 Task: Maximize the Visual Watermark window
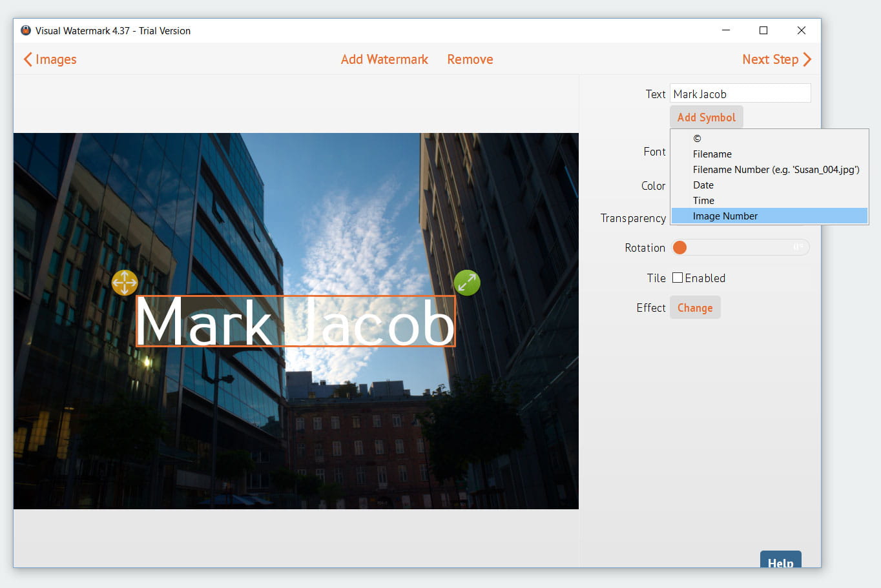[x=763, y=30]
